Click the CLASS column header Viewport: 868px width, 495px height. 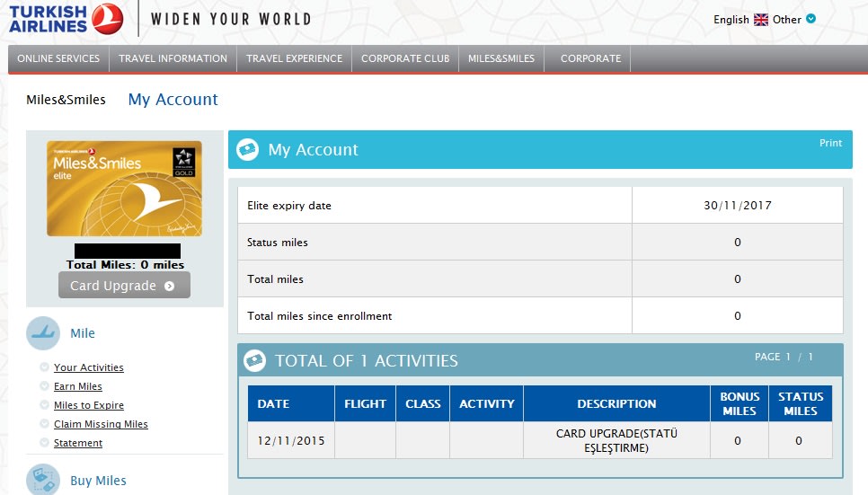point(423,404)
